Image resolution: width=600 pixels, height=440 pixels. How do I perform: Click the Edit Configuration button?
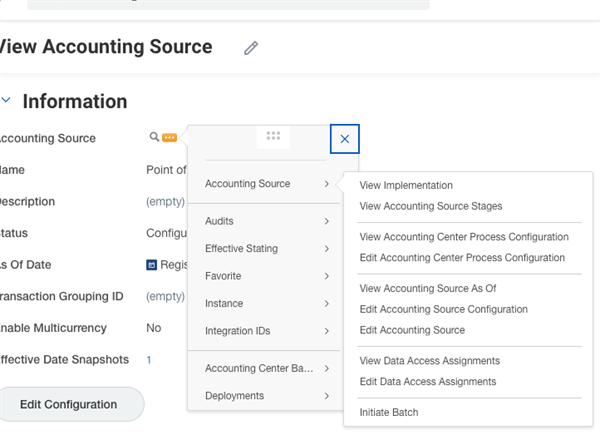70,404
